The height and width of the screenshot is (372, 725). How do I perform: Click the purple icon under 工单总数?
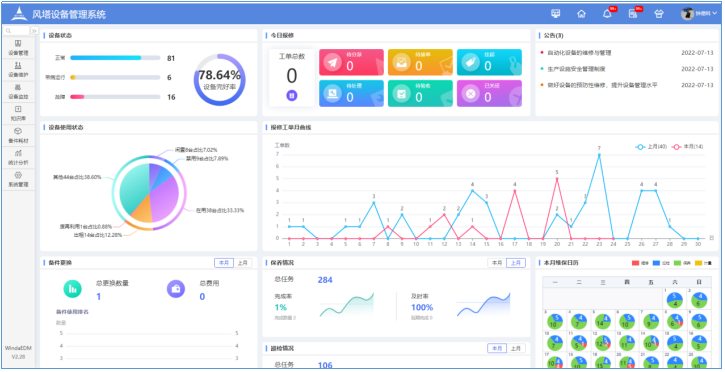tap(292, 96)
